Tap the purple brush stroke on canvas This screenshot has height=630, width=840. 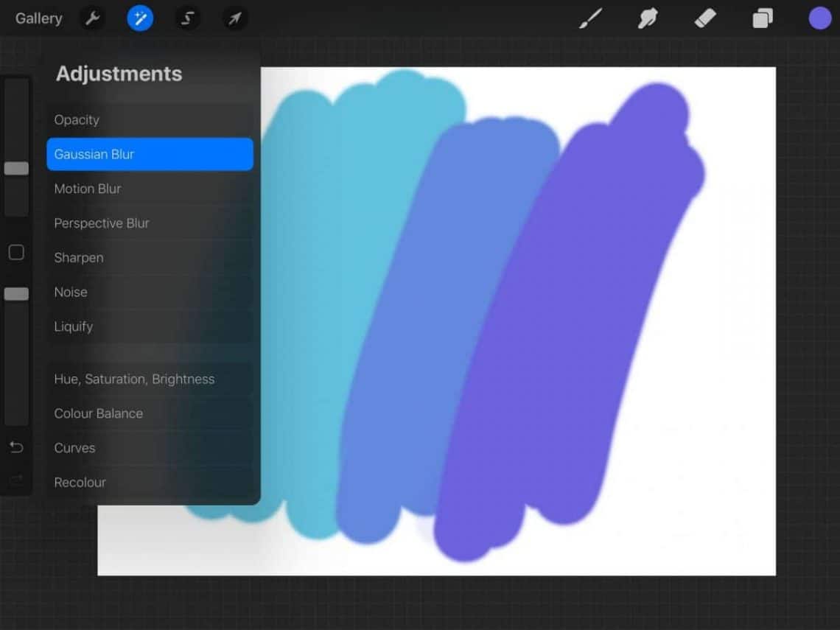click(x=568, y=321)
